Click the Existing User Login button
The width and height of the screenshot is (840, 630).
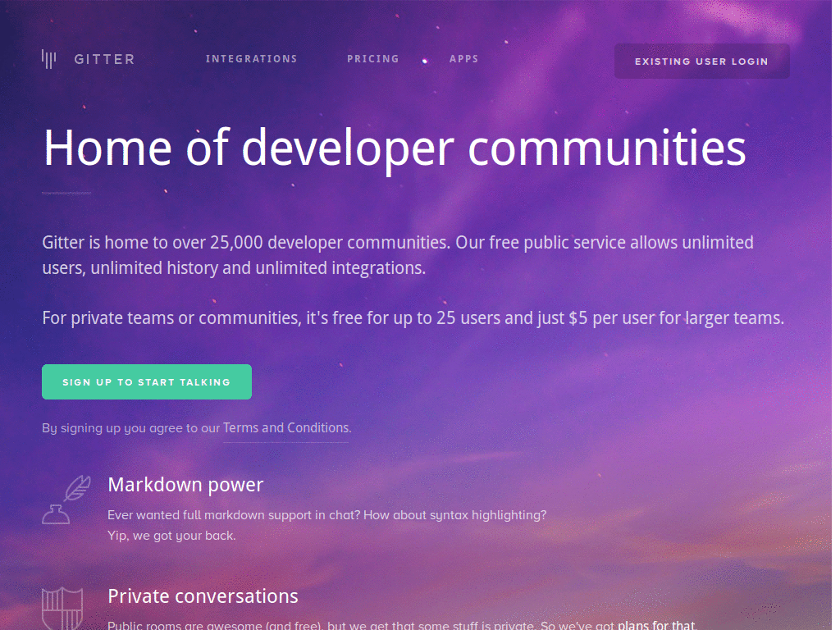pos(702,61)
